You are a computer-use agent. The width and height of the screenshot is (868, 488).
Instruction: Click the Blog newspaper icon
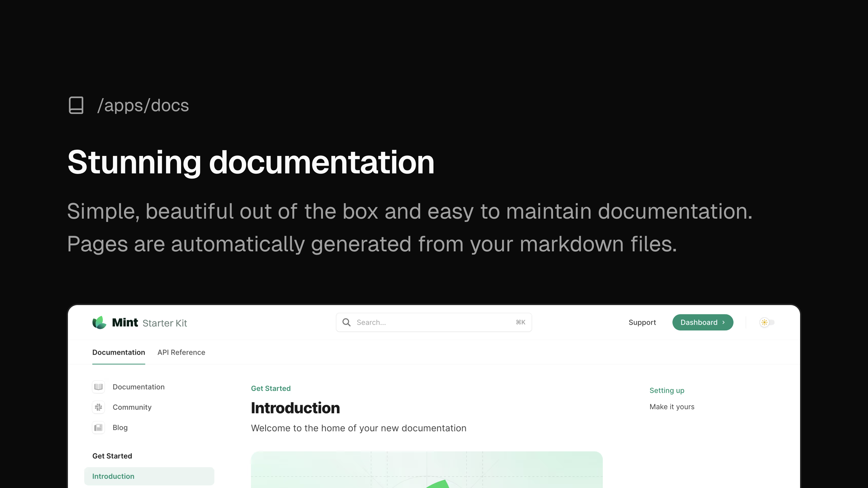coord(98,427)
